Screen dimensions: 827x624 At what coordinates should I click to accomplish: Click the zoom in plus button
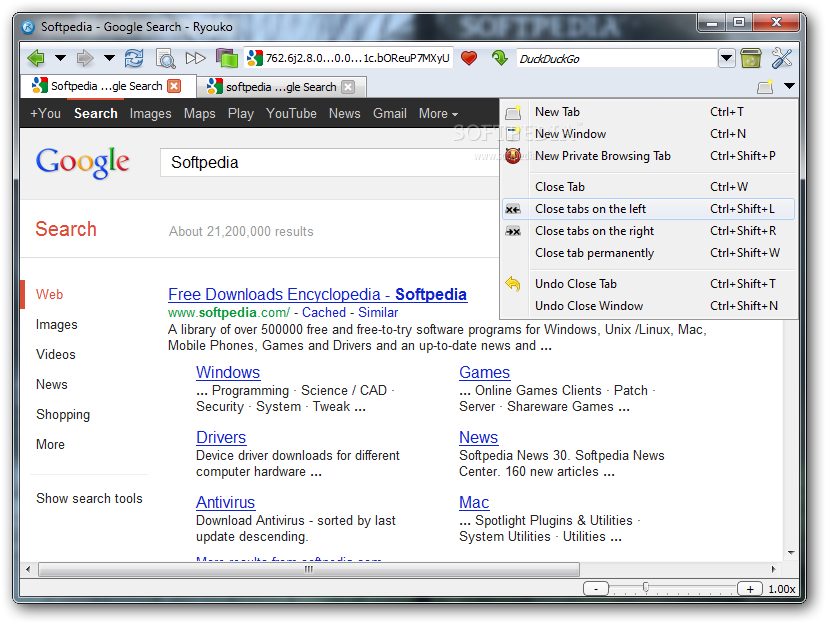coord(750,589)
